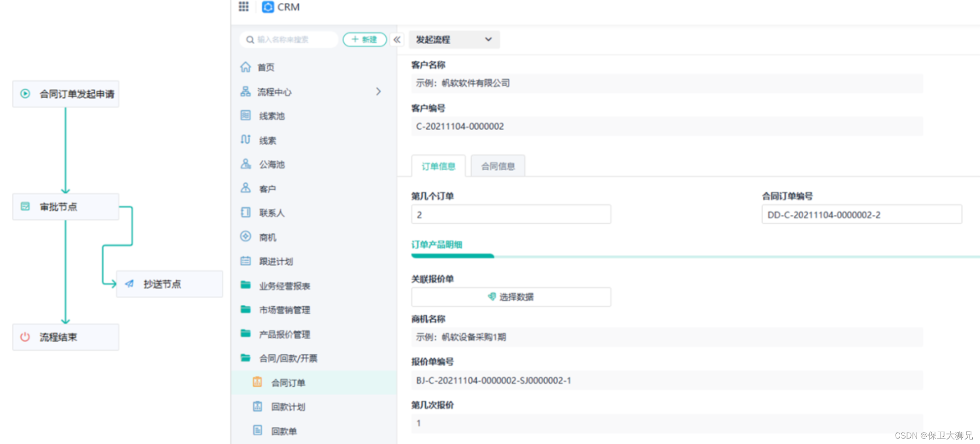The height and width of the screenshot is (444, 980).
Task: Click the 联系人 contact book icon
Action: coord(245,212)
